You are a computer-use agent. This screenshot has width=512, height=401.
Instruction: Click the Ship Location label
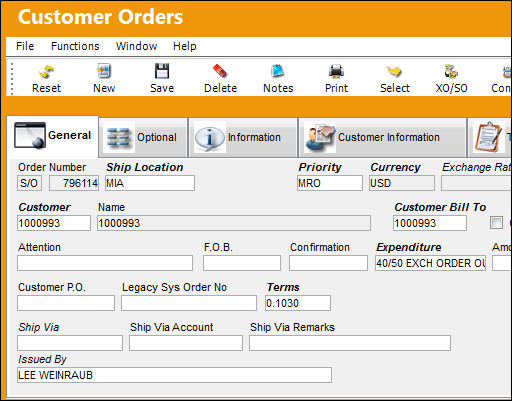pos(145,167)
